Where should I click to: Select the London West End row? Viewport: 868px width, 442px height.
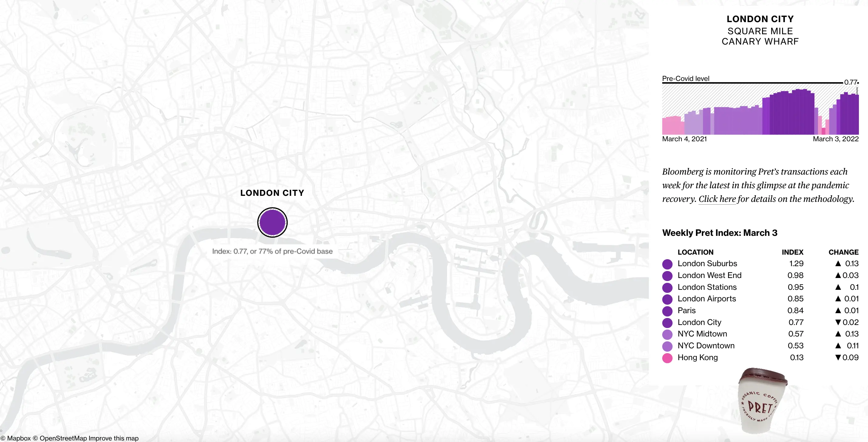(709, 275)
